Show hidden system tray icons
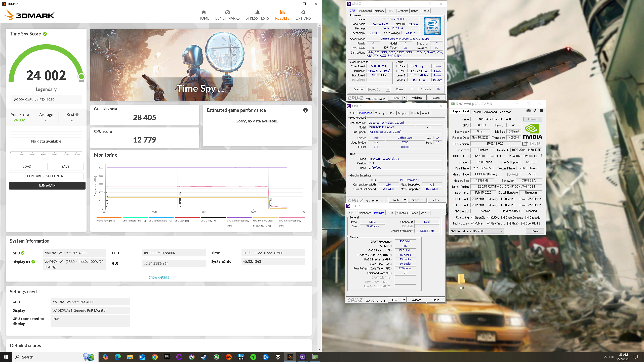 605,357
